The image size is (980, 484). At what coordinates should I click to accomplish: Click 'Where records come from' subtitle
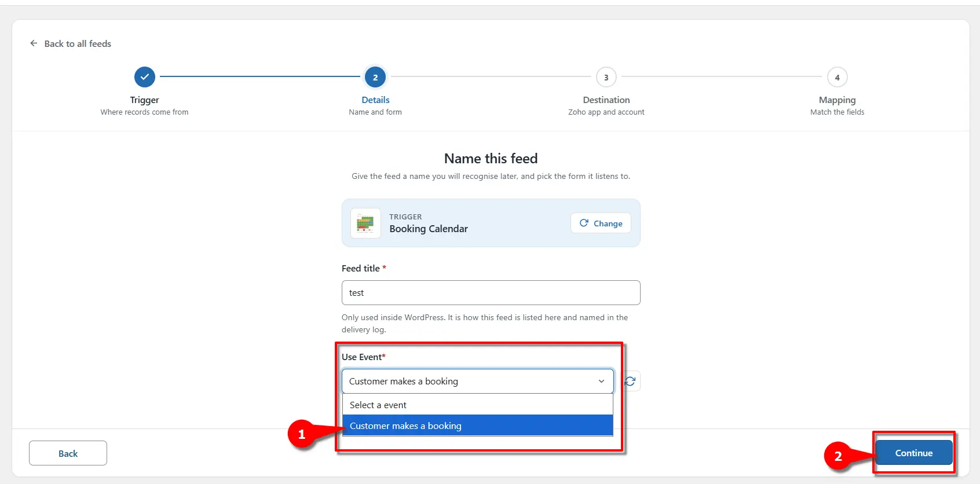click(144, 112)
